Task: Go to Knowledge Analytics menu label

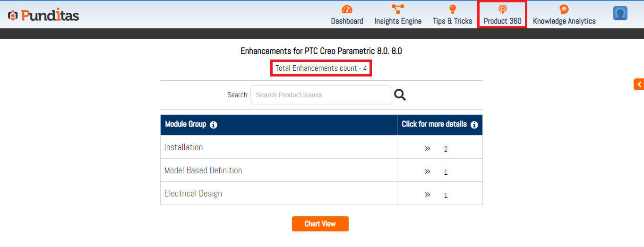Action: pos(564,21)
